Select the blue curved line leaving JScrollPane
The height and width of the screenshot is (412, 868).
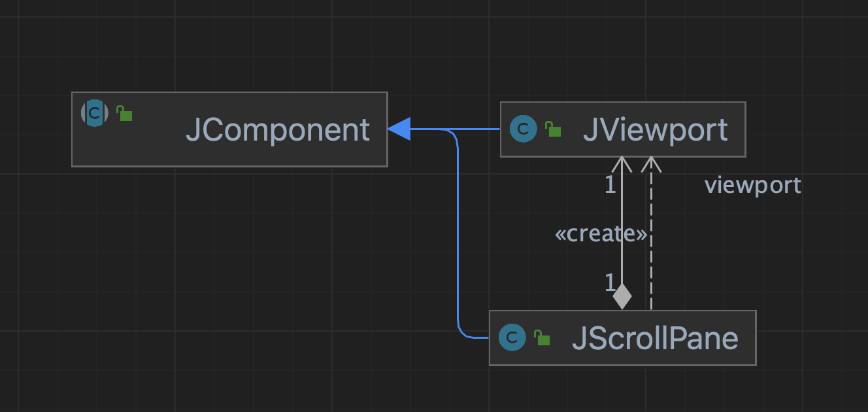[459, 262]
